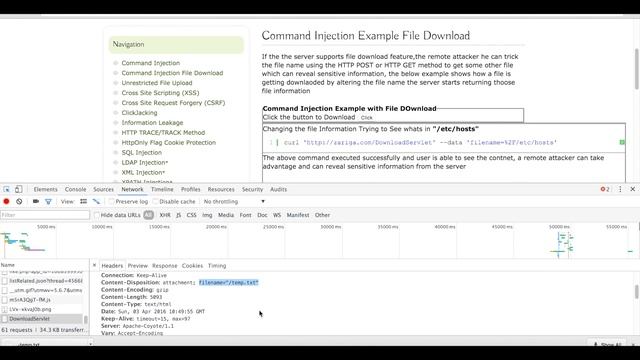Select the Network tab
The image size is (640, 360).
tap(132, 189)
